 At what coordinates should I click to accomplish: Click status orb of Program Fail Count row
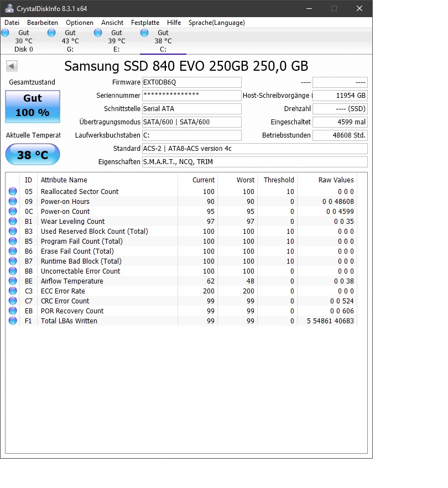(13, 241)
